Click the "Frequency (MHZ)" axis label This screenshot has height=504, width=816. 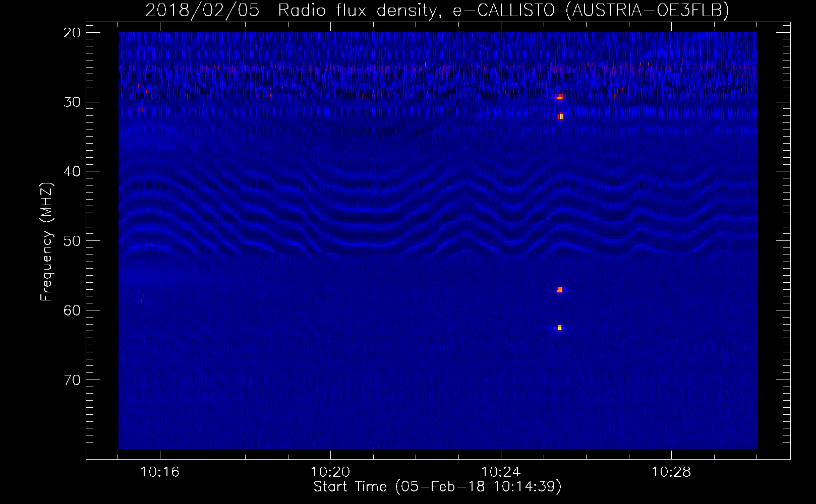46,242
